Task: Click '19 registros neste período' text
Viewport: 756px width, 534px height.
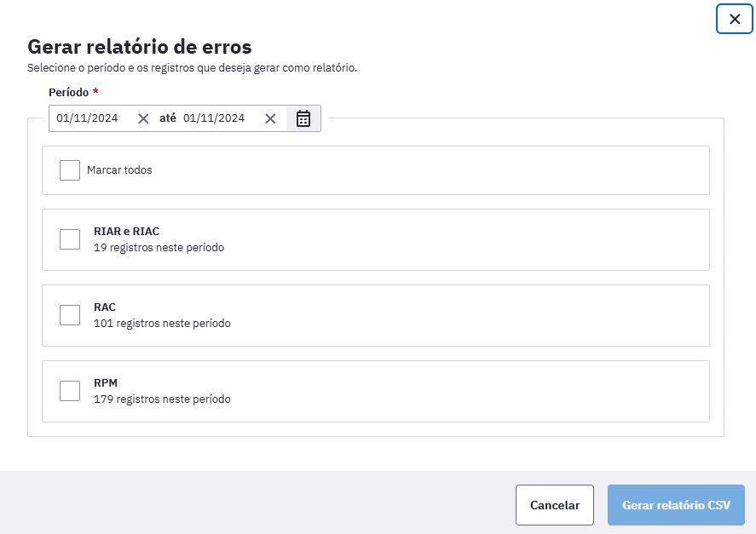Action: coord(159,248)
